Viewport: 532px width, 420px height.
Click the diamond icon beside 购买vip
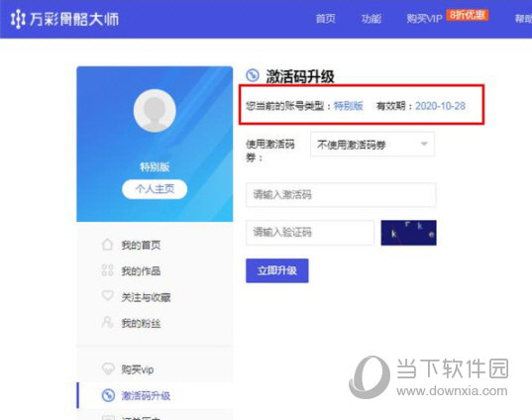[x=108, y=368]
